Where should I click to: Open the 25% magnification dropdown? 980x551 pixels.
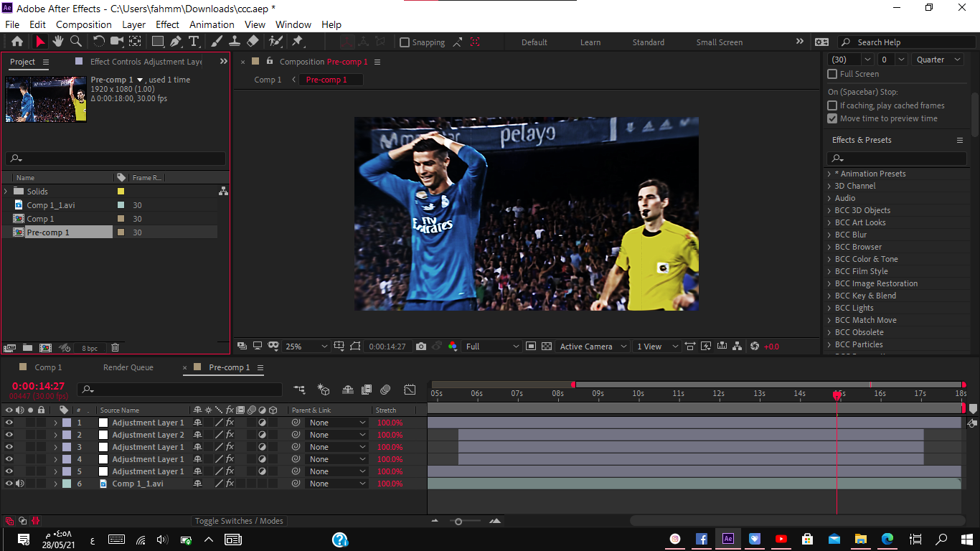click(306, 347)
